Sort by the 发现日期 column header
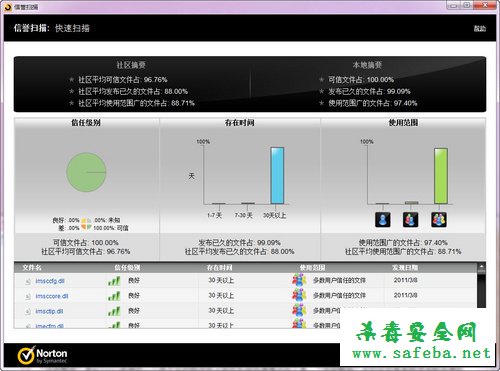The width and height of the screenshot is (500, 371). [405, 268]
